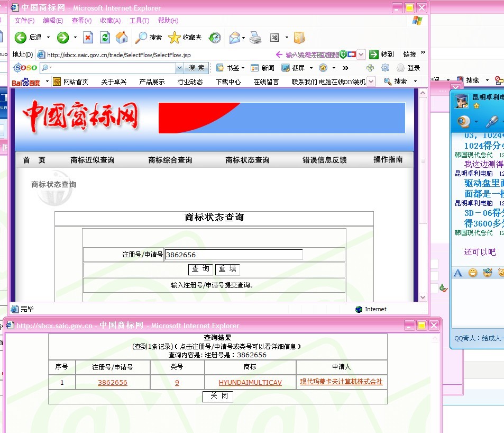This screenshot has height=433, width=504.
Task: Start a video call with the webcam icon
Action: 464,122
